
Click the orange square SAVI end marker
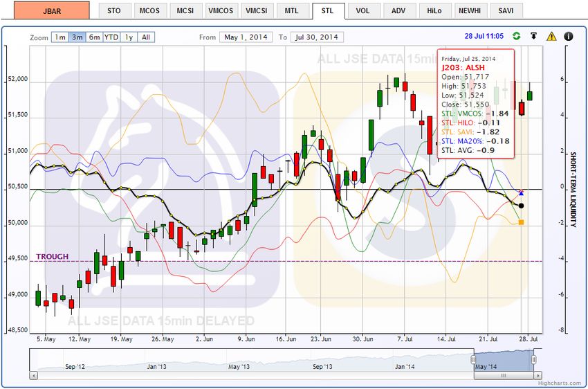pyautogui.click(x=521, y=222)
